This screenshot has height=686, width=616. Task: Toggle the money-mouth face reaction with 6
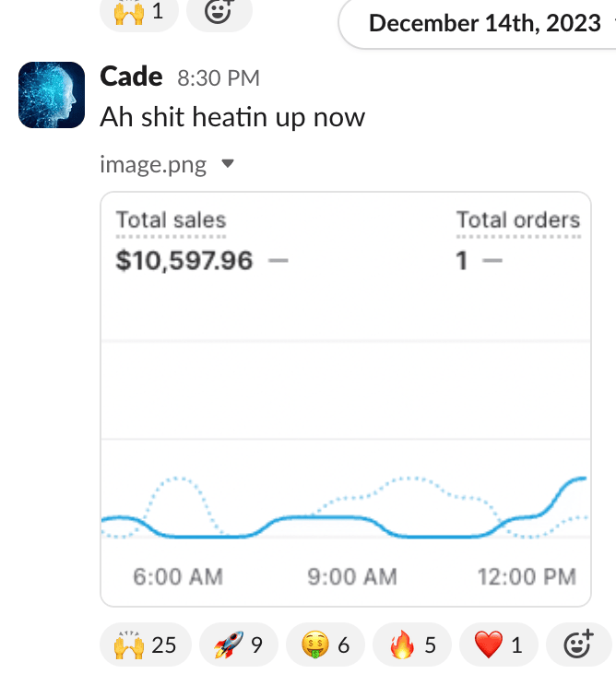click(x=326, y=645)
